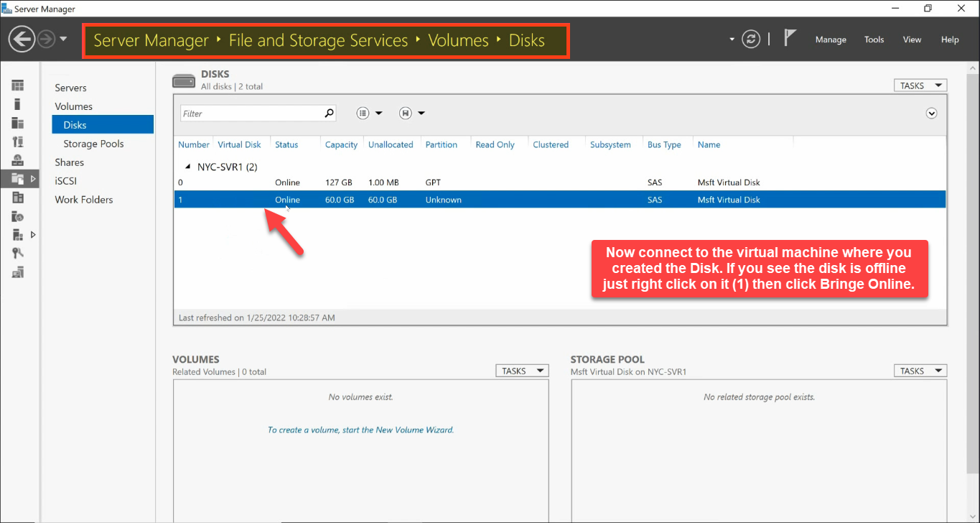Screen dimensions: 980x523
Task: Open the TASKS dropdown in the Storage Pool panel
Action: click(x=920, y=371)
